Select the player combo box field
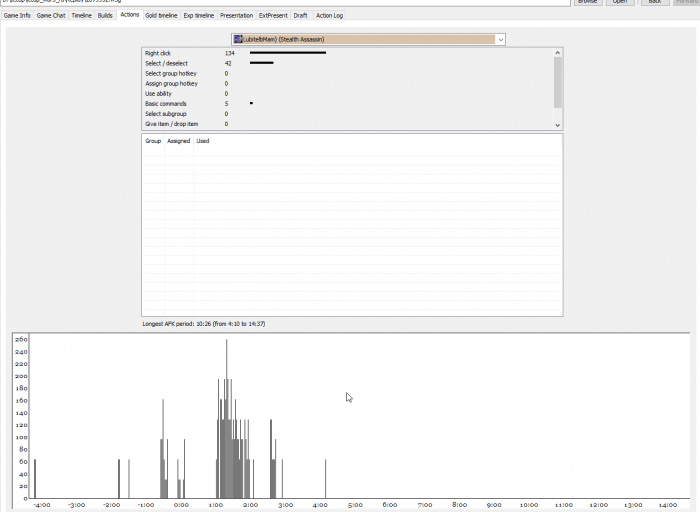Image resolution: width=700 pixels, height=512 pixels. (368, 39)
